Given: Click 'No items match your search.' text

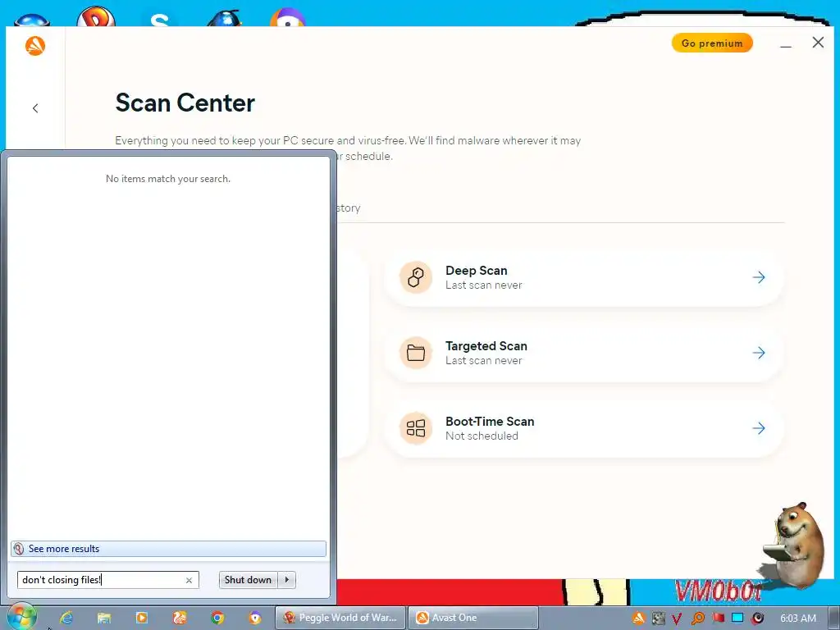Looking at the screenshot, I should click(x=168, y=179).
